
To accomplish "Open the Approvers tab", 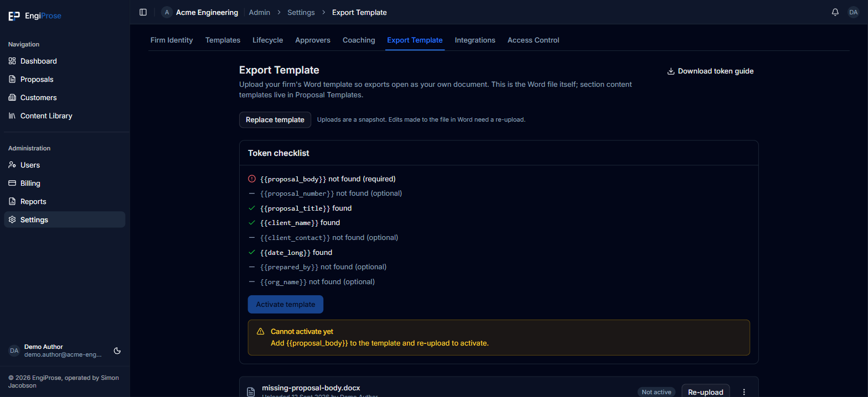I will 313,40.
